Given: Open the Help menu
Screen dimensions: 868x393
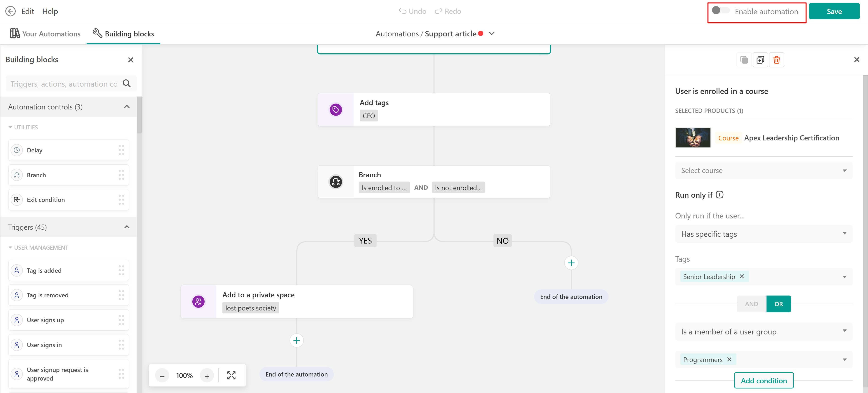Looking at the screenshot, I should (x=50, y=12).
